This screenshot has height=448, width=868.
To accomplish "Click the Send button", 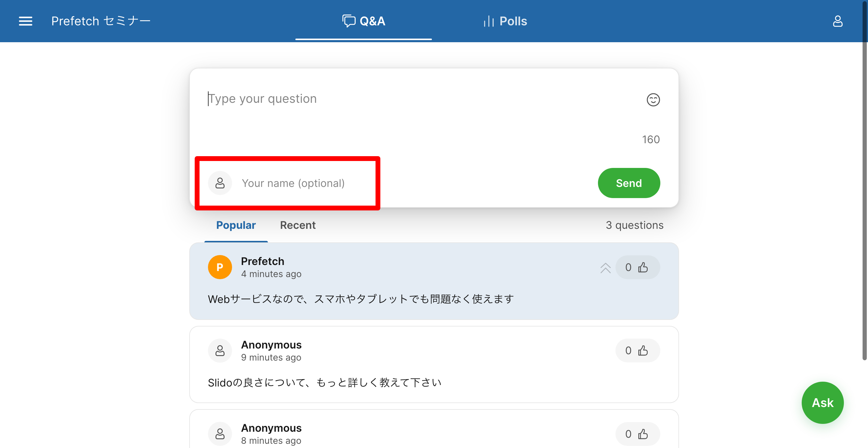I will [629, 183].
